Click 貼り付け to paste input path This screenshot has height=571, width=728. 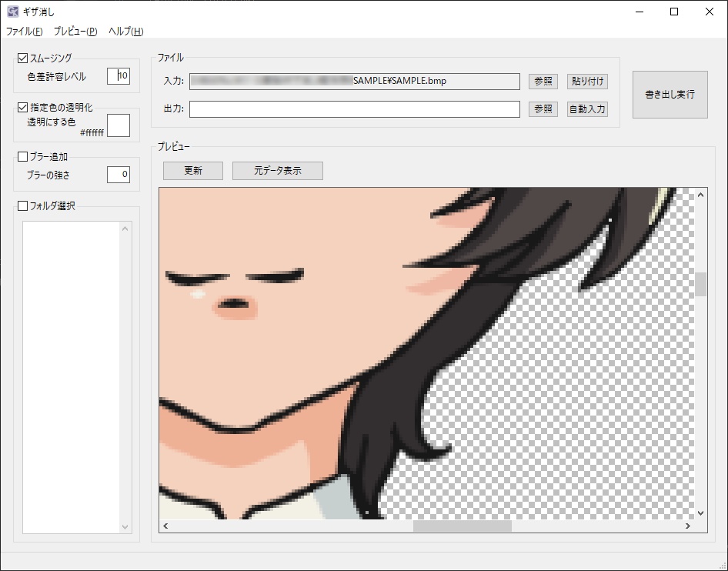click(587, 81)
